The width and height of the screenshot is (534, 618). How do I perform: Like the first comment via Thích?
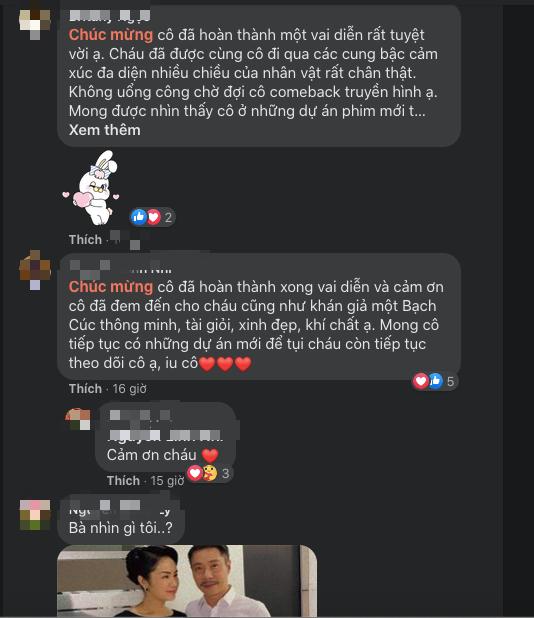(85, 239)
